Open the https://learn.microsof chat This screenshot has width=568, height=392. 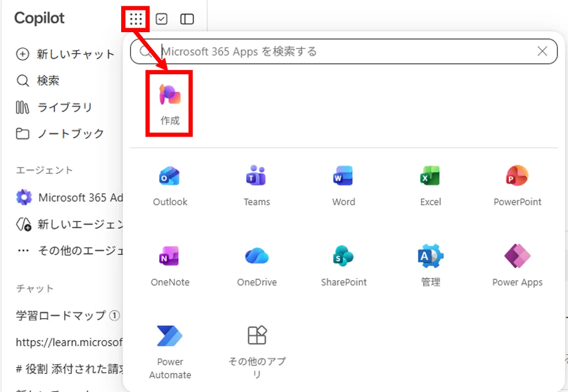pos(69,342)
